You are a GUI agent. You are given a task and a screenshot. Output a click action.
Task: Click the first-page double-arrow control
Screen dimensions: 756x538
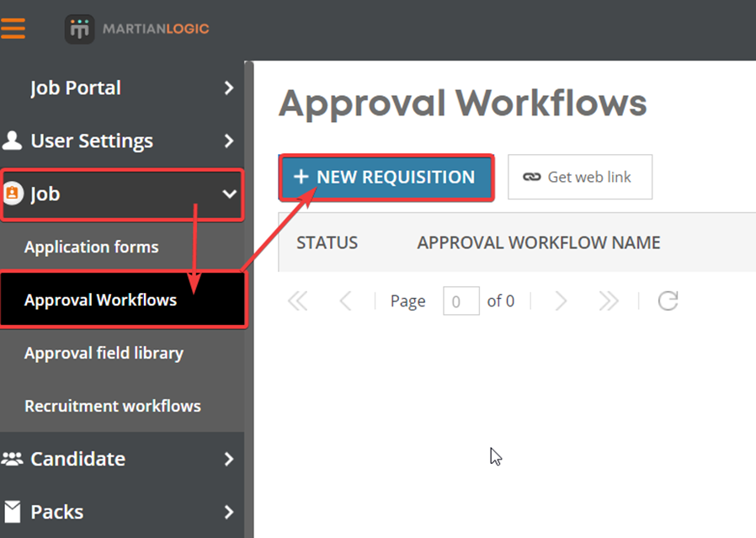coord(297,301)
